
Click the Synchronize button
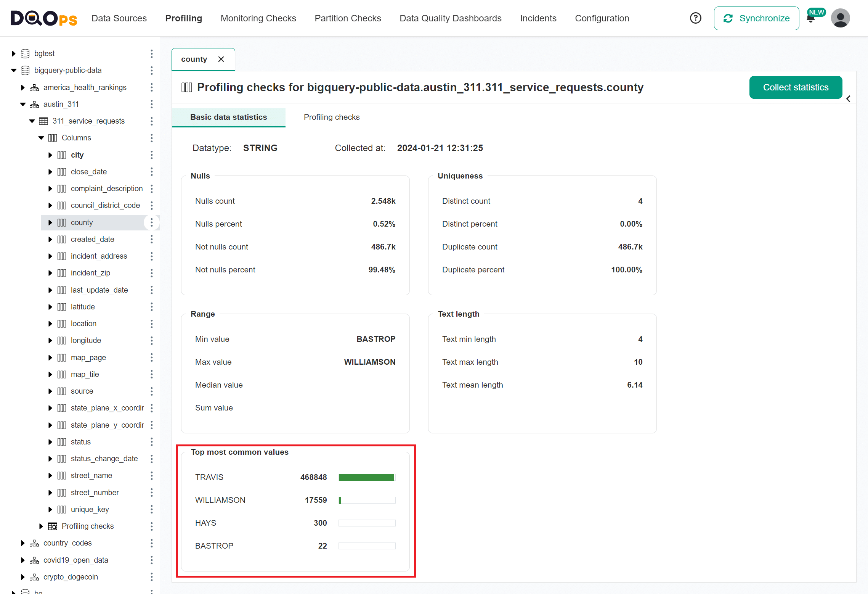point(756,18)
